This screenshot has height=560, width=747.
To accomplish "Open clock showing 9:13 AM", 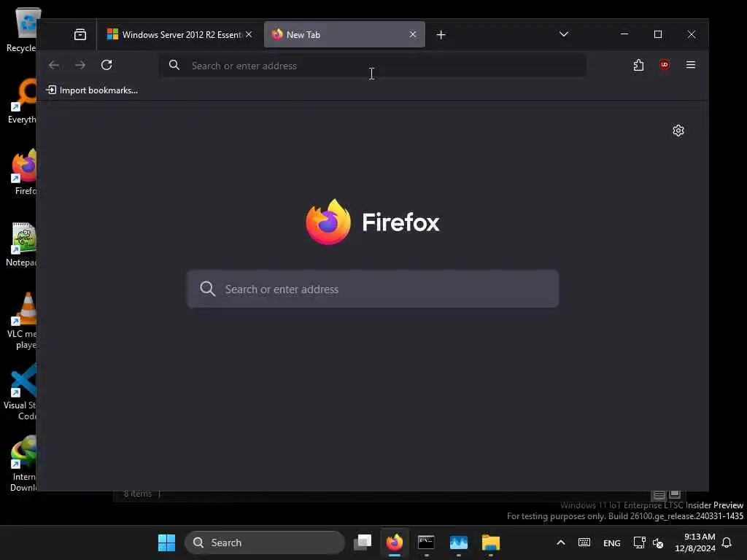I will tap(695, 542).
